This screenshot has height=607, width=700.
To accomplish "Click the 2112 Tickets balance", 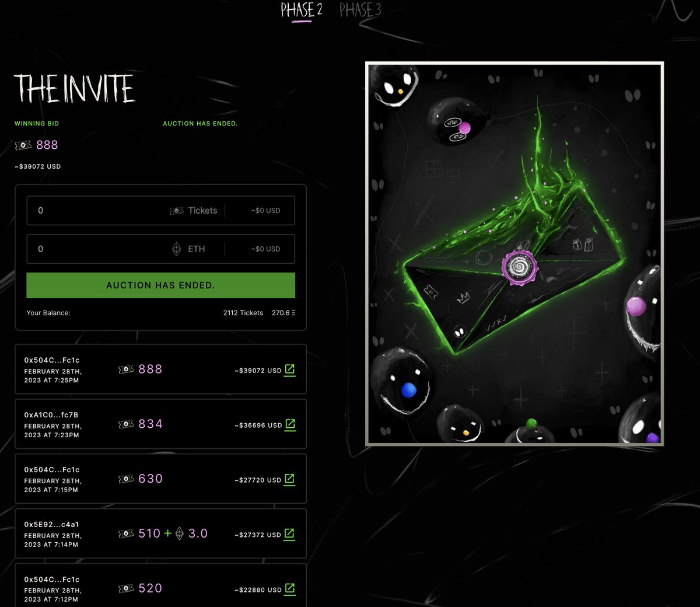I will [x=243, y=313].
